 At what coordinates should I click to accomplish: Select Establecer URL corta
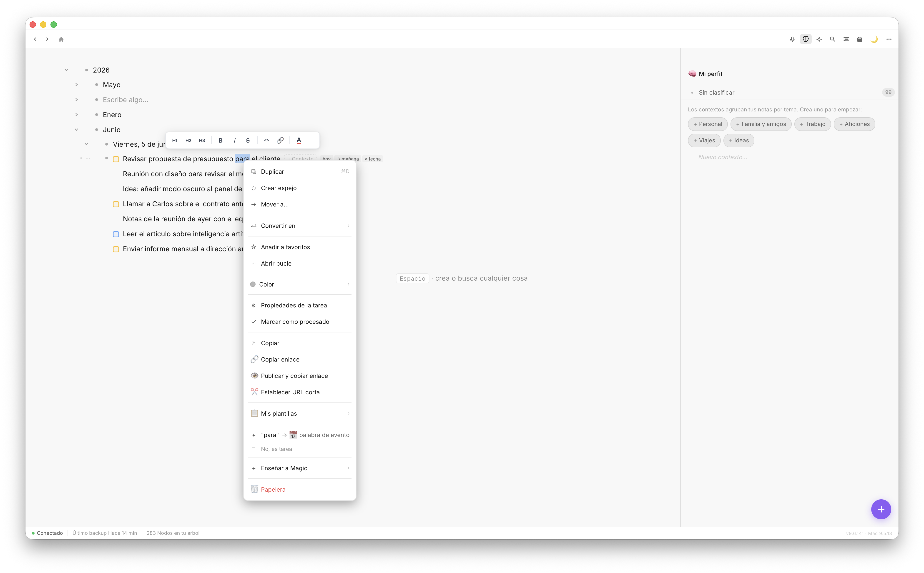300,392
